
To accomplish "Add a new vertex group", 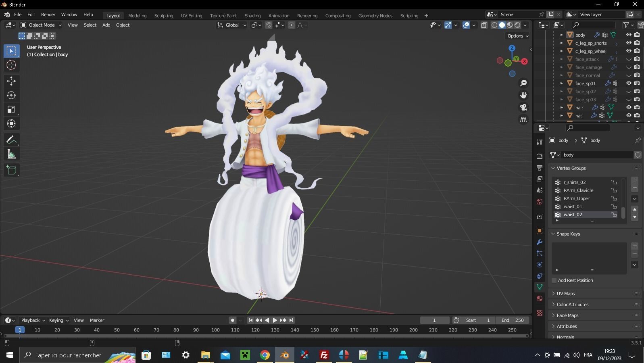I will (x=635, y=180).
